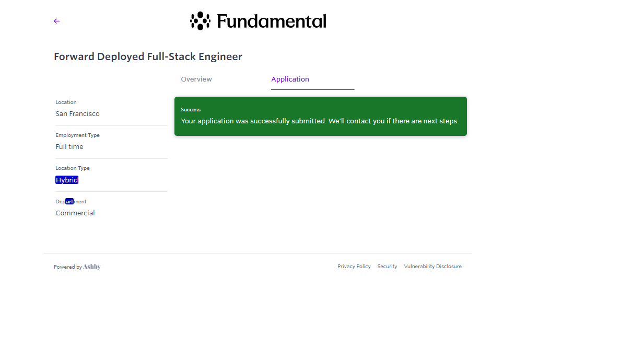Viewport: 644px width, 357px height.
Task: Click the San Francisco location value
Action: 78,114
